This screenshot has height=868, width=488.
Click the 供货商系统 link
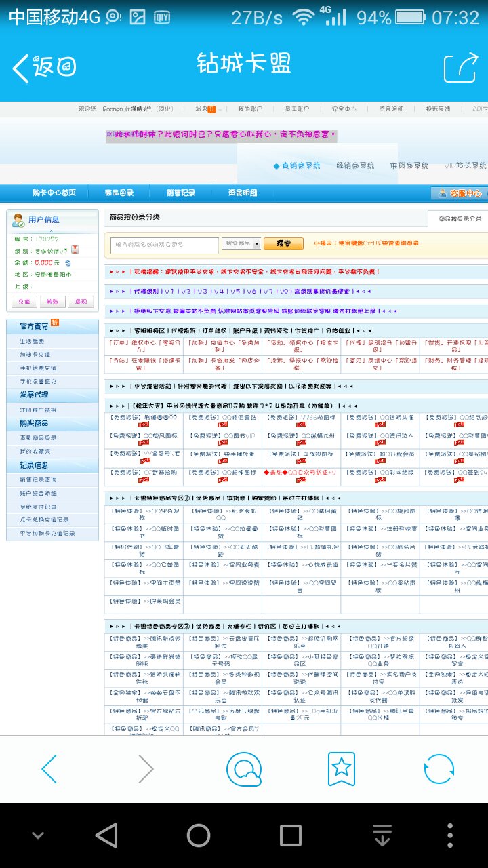pos(409,165)
